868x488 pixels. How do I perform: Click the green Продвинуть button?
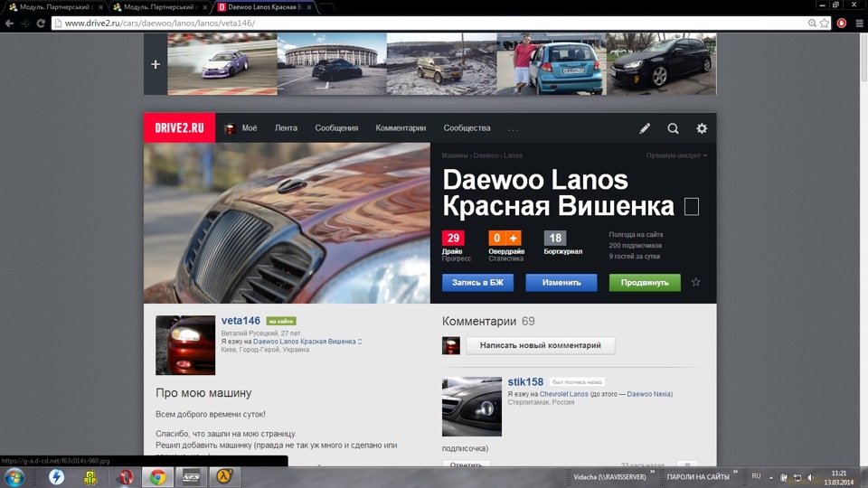click(645, 282)
